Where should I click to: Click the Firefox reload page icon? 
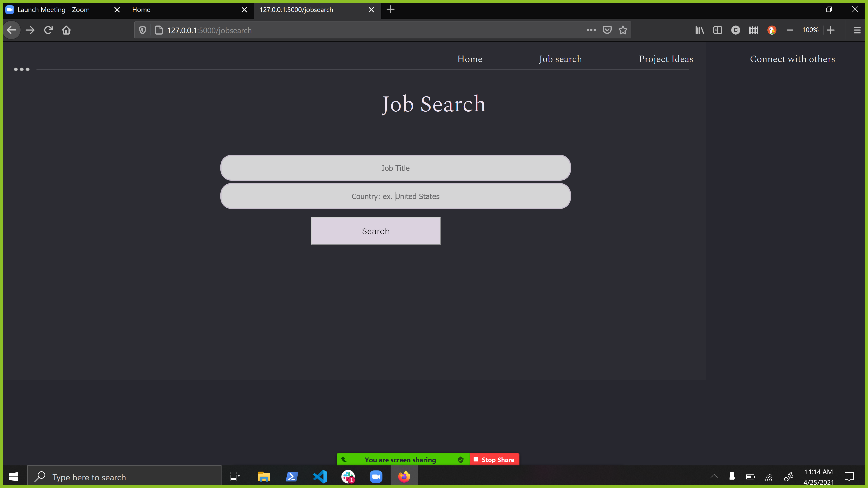click(x=48, y=30)
